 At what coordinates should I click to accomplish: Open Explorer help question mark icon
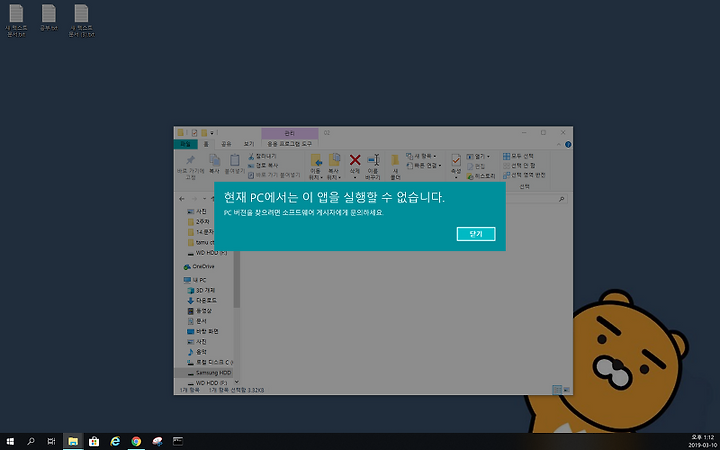(x=568, y=144)
